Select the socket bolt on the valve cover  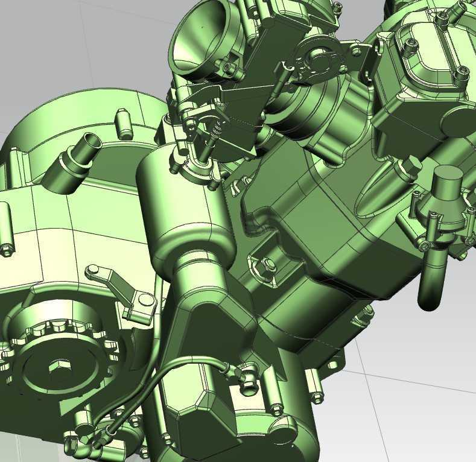[x=463, y=71]
